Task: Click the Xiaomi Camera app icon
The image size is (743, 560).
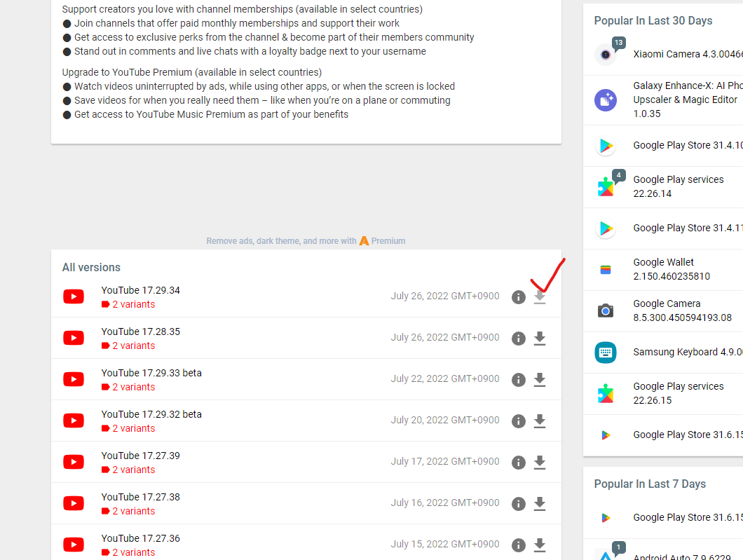Action: [x=606, y=55]
